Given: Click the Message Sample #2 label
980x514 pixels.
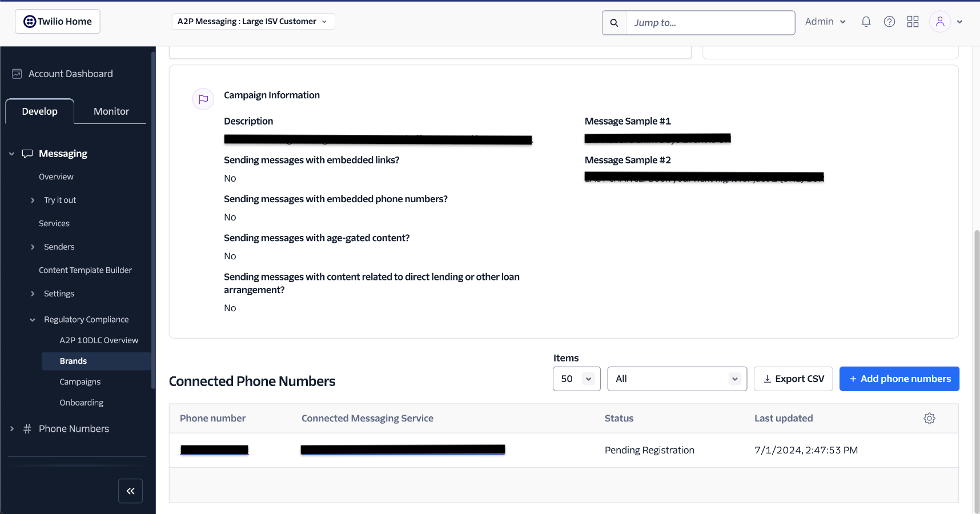Looking at the screenshot, I should pyautogui.click(x=628, y=160).
